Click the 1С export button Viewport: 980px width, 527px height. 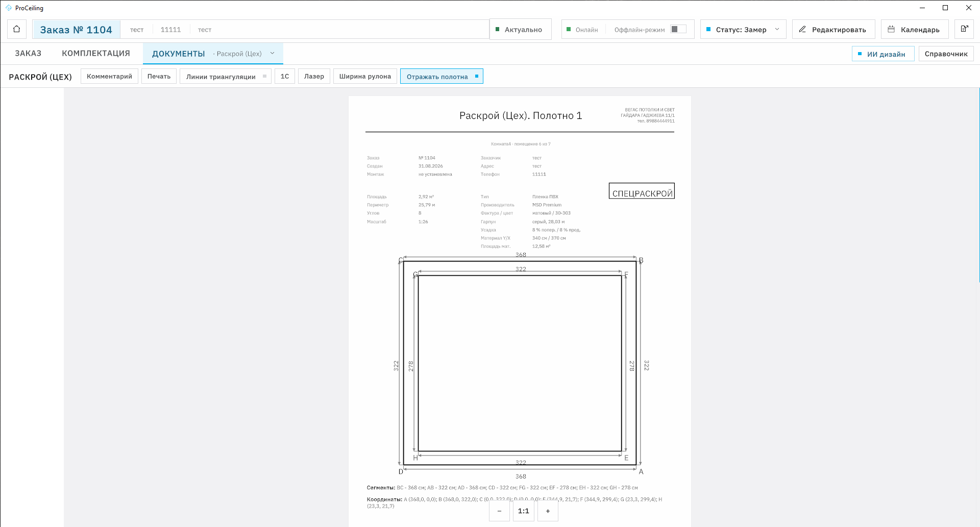pyautogui.click(x=285, y=76)
